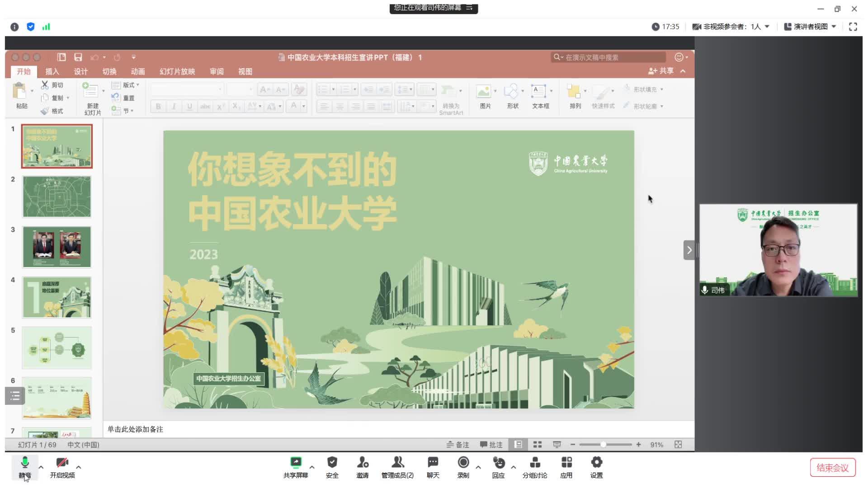Expand recording options arrow
The image size is (868, 488).
pyautogui.click(x=478, y=467)
